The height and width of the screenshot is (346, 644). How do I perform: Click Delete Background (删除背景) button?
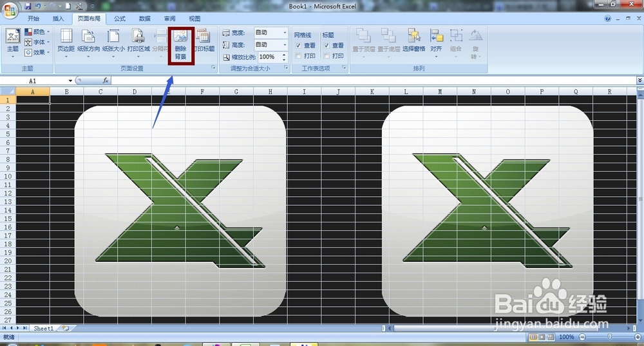(x=181, y=45)
